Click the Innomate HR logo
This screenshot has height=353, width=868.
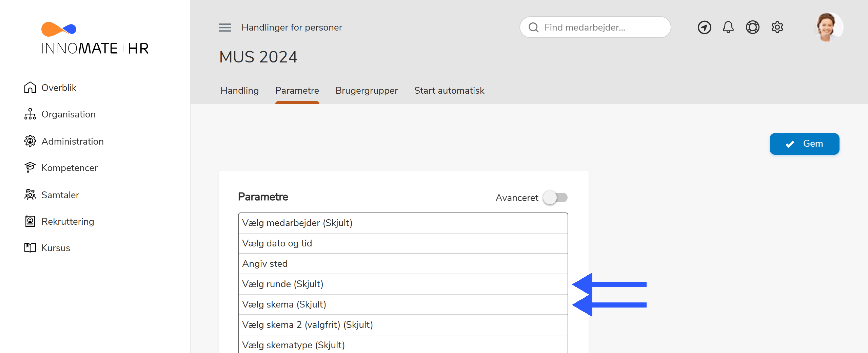95,38
